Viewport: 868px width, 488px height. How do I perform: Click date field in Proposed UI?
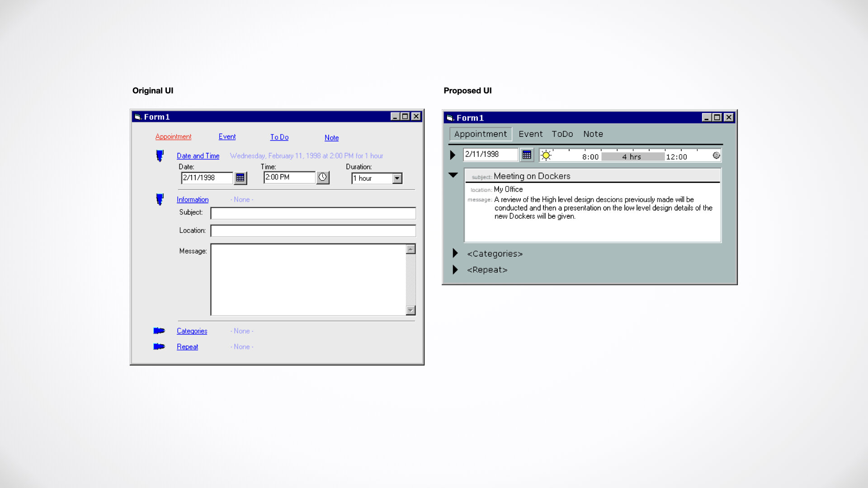pyautogui.click(x=491, y=155)
